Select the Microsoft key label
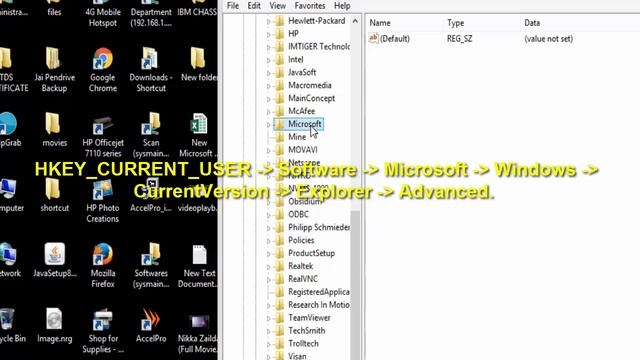640x360 pixels. tap(304, 124)
